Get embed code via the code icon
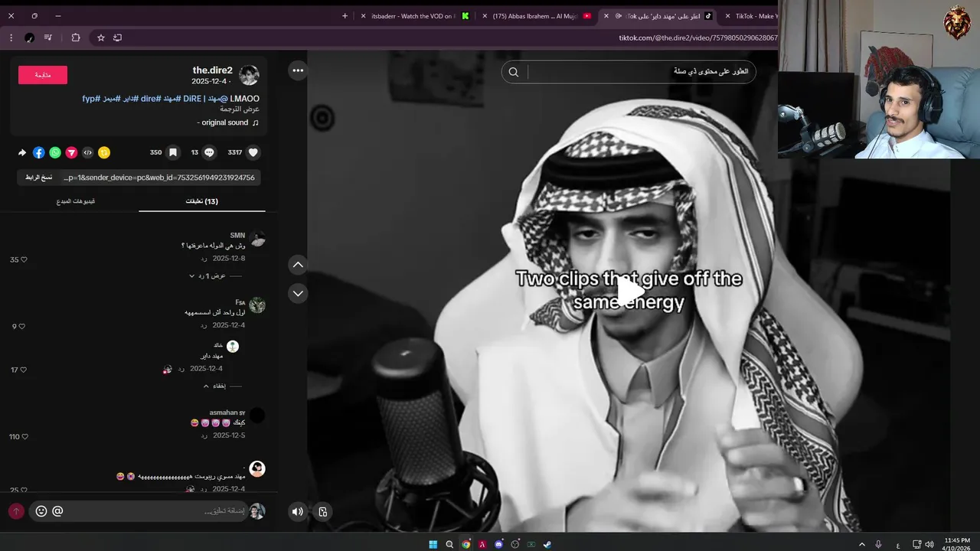This screenshot has height=551, width=980. tap(88, 152)
